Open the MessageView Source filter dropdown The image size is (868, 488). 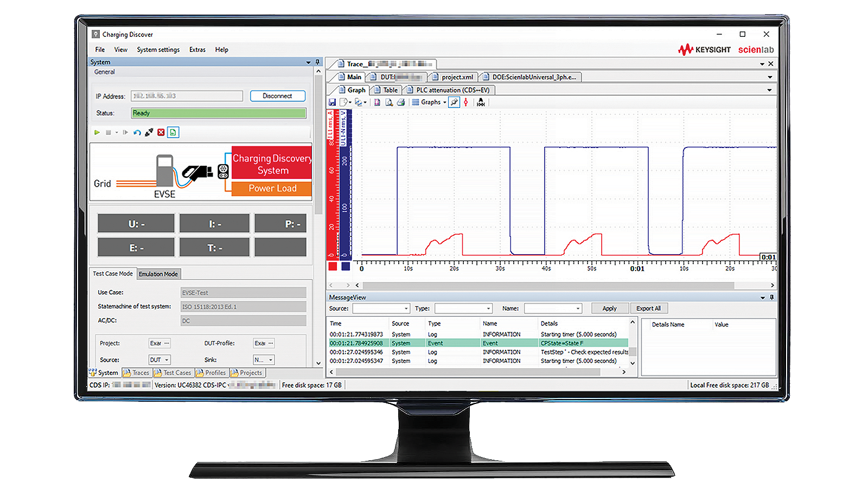click(x=406, y=309)
